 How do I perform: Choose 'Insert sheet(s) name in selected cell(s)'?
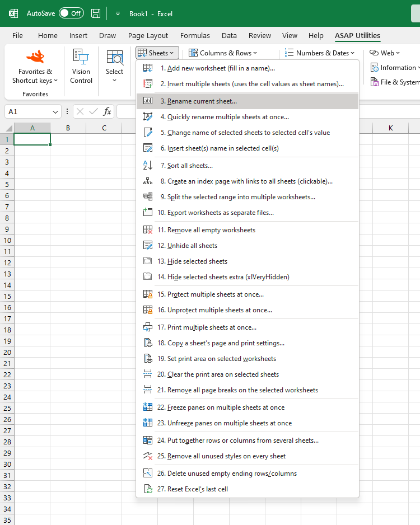(x=248, y=148)
